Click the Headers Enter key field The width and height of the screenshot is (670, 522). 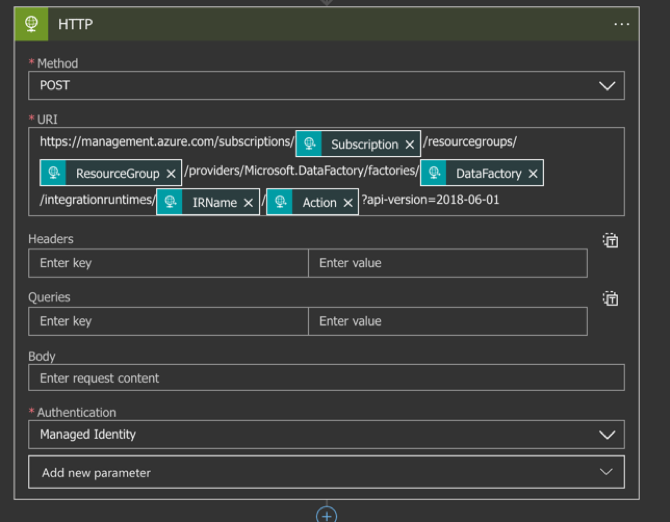pos(168,263)
